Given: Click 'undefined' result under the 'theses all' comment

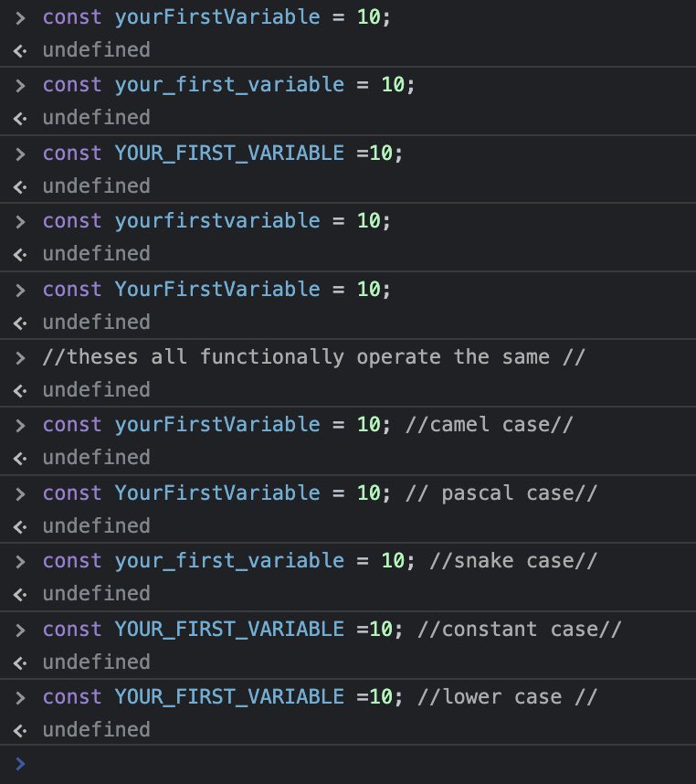Looking at the screenshot, I should [97, 389].
